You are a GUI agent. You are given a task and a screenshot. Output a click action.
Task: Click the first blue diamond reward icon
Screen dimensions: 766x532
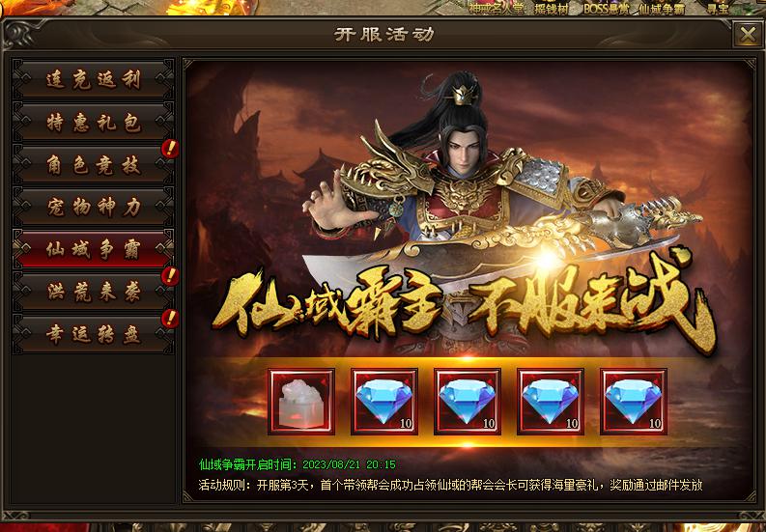click(384, 402)
